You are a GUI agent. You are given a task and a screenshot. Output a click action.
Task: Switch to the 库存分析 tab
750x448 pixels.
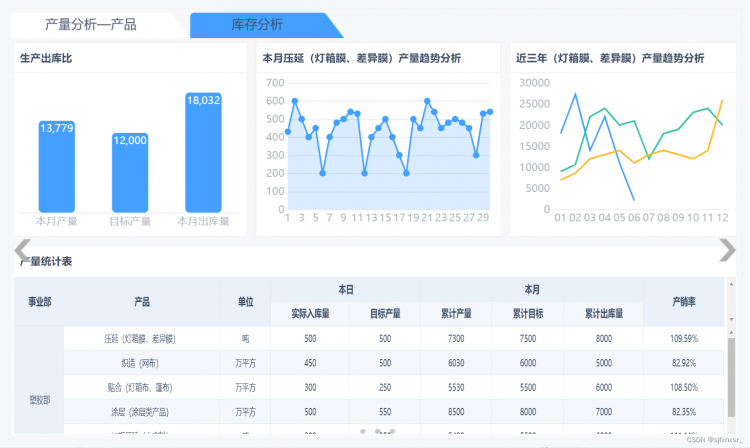[257, 24]
